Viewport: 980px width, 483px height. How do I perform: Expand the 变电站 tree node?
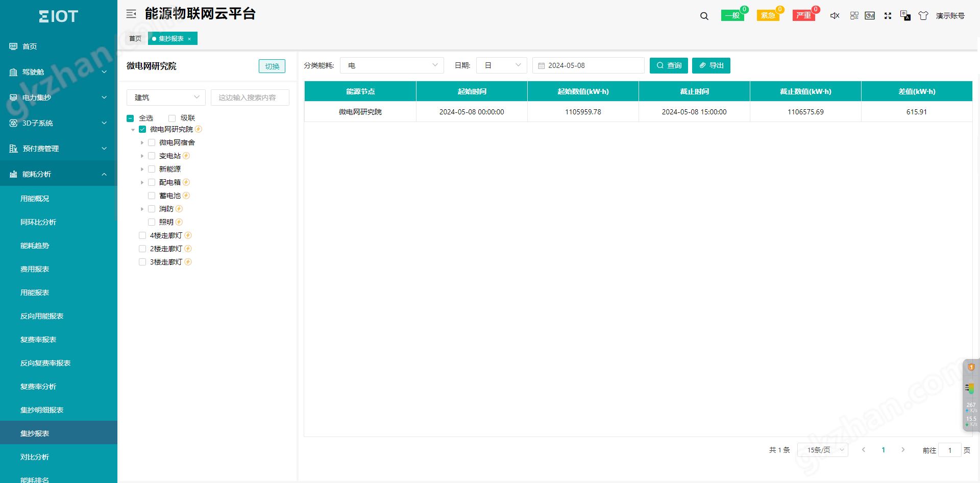click(142, 156)
